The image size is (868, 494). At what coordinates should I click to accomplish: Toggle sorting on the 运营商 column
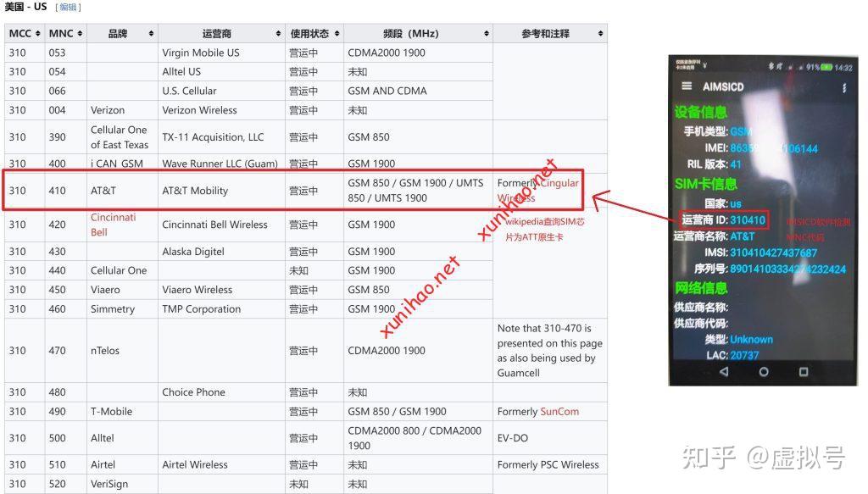[x=280, y=33]
